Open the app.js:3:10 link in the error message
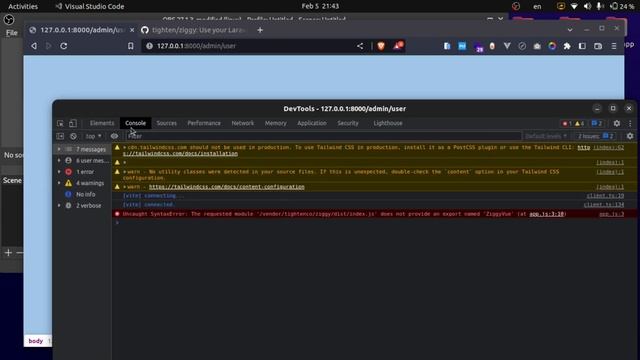 coord(547,214)
